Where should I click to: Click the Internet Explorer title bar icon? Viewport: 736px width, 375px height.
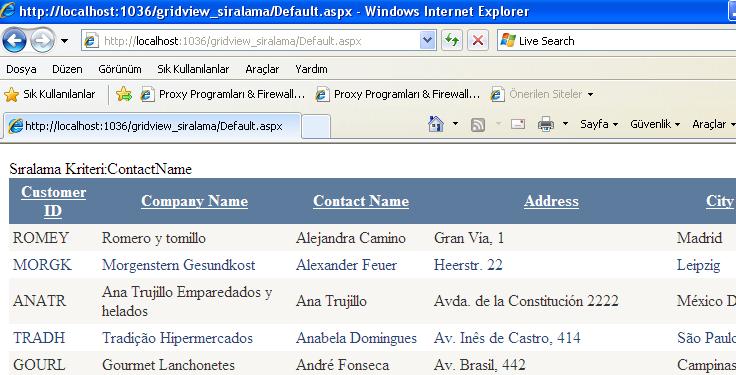point(8,10)
